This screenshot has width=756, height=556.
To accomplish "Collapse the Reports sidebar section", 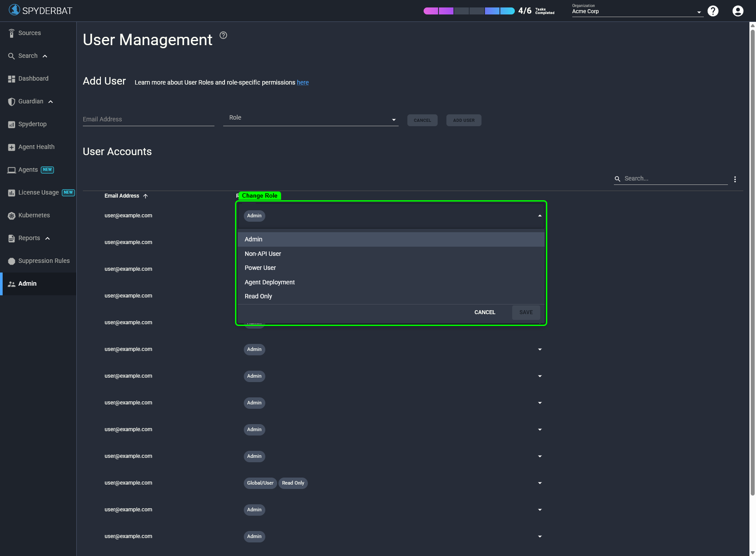I will (x=46, y=238).
